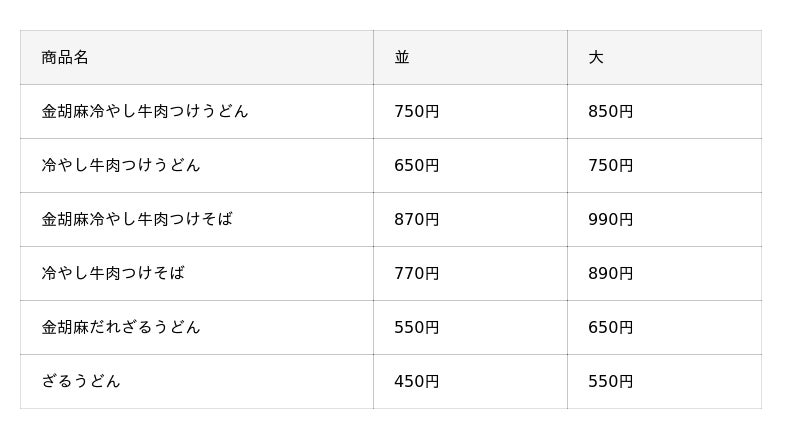The width and height of the screenshot is (800, 439).
Task: Click the 850円 price cell
Action: click(611, 111)
